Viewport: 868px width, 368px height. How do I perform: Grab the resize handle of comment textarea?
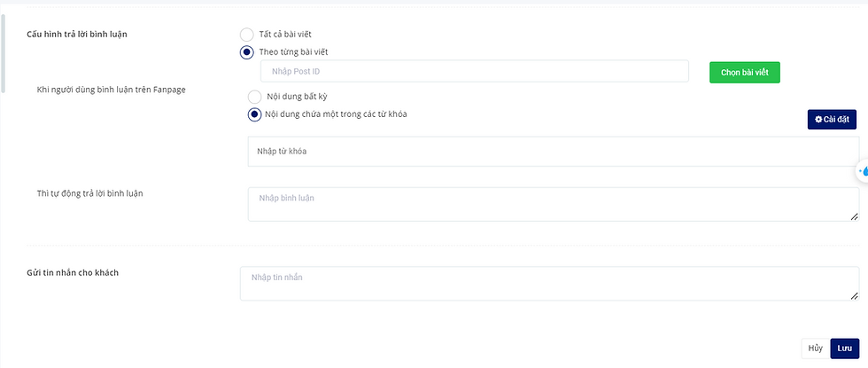click(x=854, y=216)
